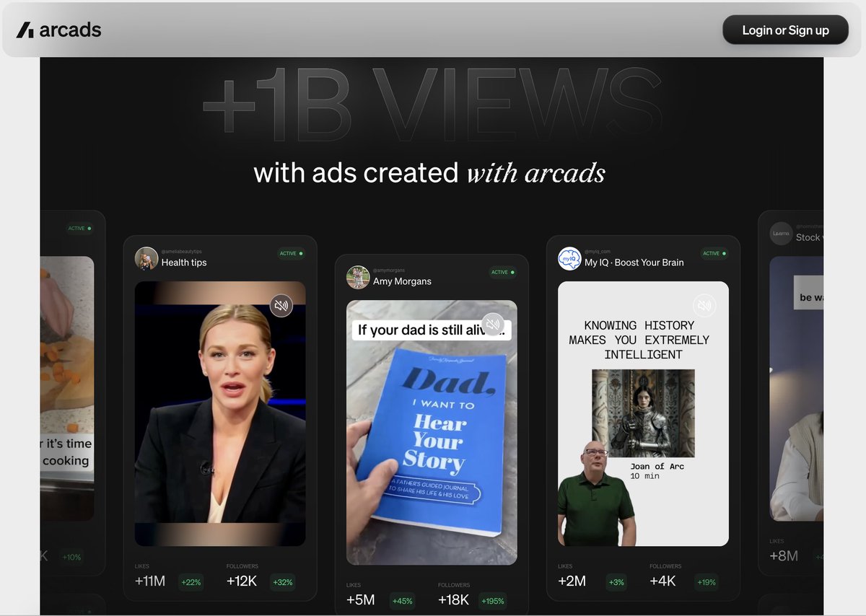Click the Amy Morgans profile avatar
The image size is (866, 616).
[x=358, y=277]
